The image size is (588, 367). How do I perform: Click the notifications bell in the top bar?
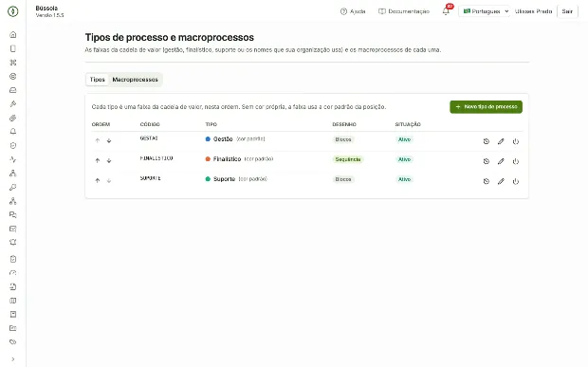tap(446, 11)
